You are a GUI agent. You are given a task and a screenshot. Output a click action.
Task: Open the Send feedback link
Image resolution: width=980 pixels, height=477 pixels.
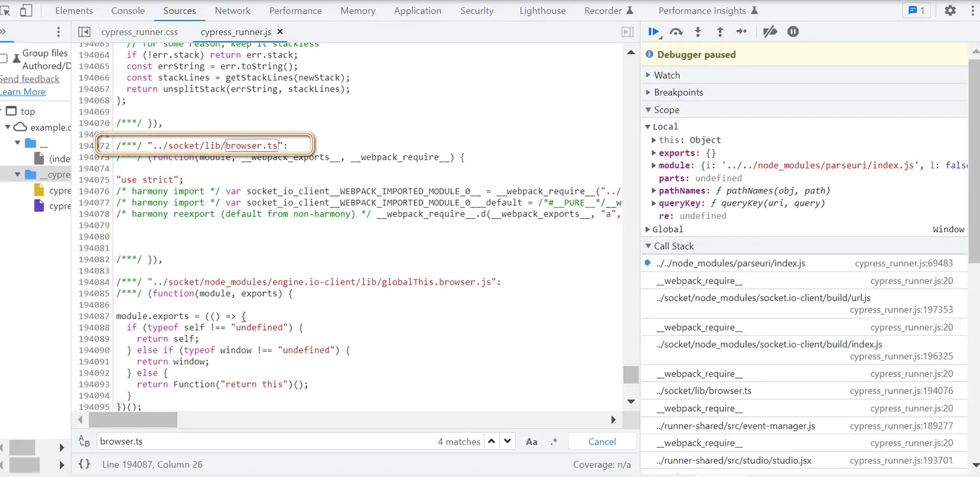point(29,79)
